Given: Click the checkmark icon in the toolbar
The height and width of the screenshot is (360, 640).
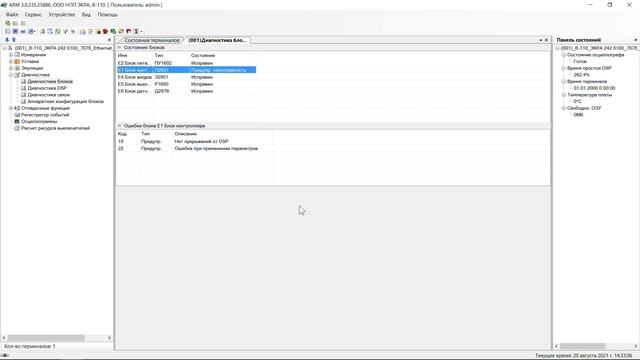Looking at the screenshot, I should click(x=65, y=31).
